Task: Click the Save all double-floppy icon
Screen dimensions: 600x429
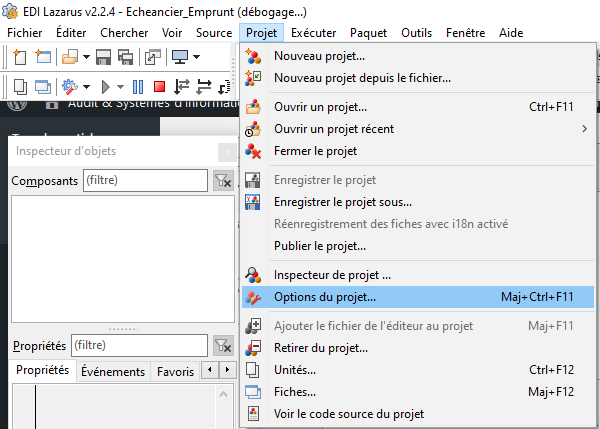Action: pyautogui.click(x=126, y=57)
